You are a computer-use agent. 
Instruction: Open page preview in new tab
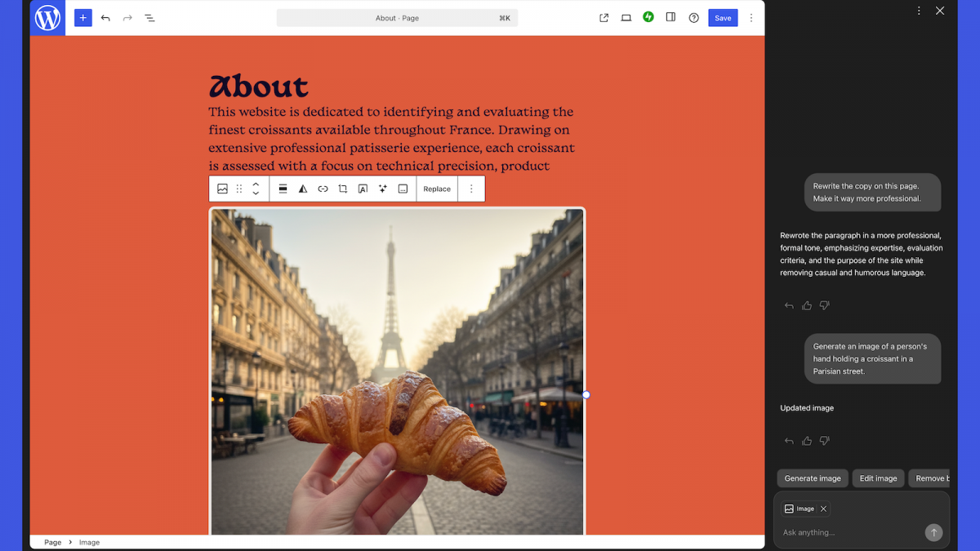click(604, 18)
